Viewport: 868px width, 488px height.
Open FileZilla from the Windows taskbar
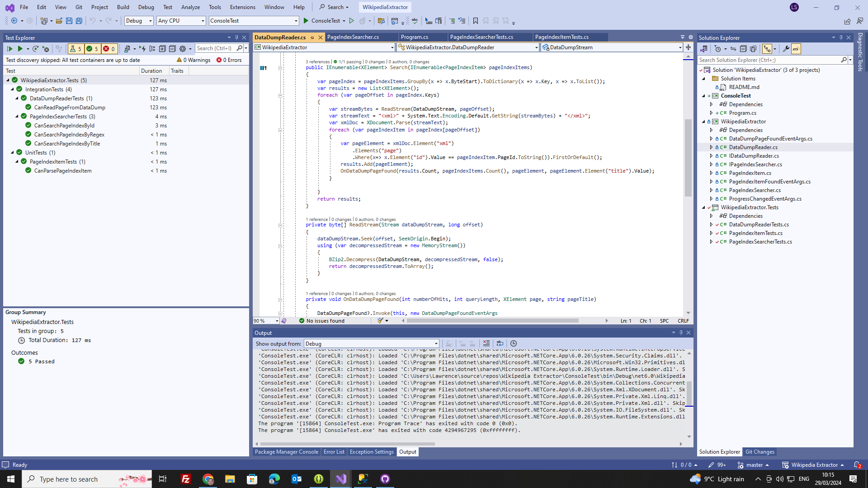[x=185, y=479]
